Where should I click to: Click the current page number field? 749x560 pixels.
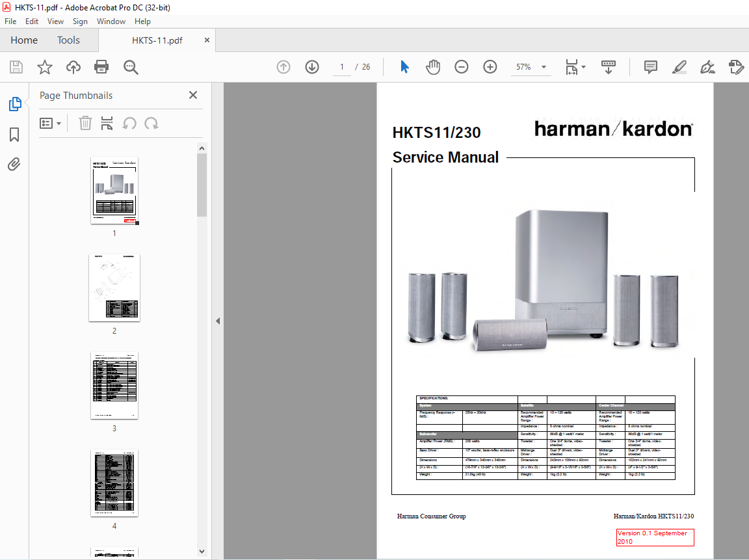341,67
